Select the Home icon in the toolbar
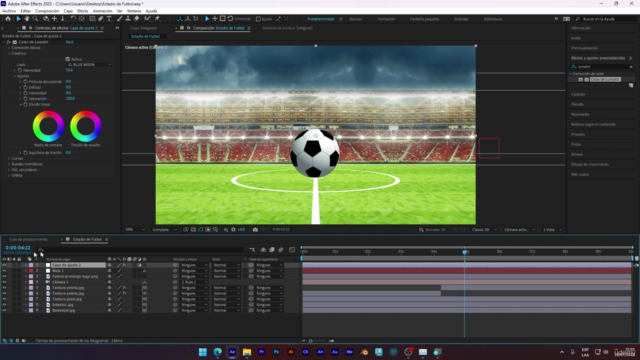 click(8, 19)
